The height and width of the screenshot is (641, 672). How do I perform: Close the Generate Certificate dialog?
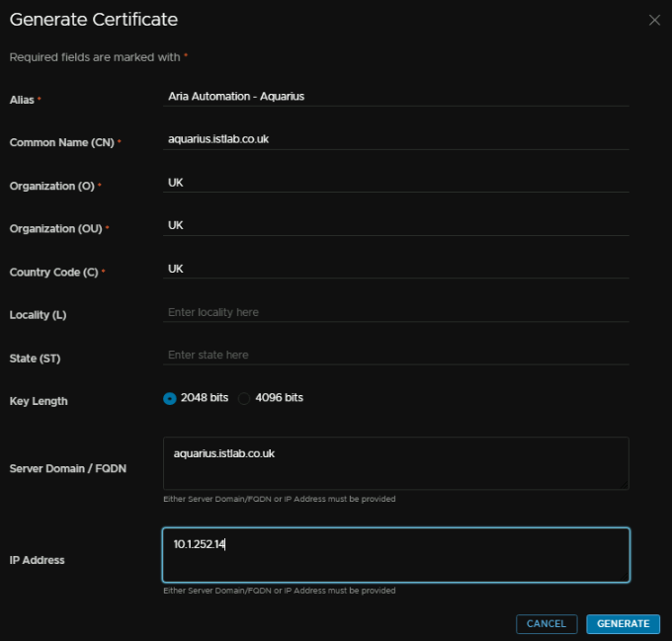[654, 20]
